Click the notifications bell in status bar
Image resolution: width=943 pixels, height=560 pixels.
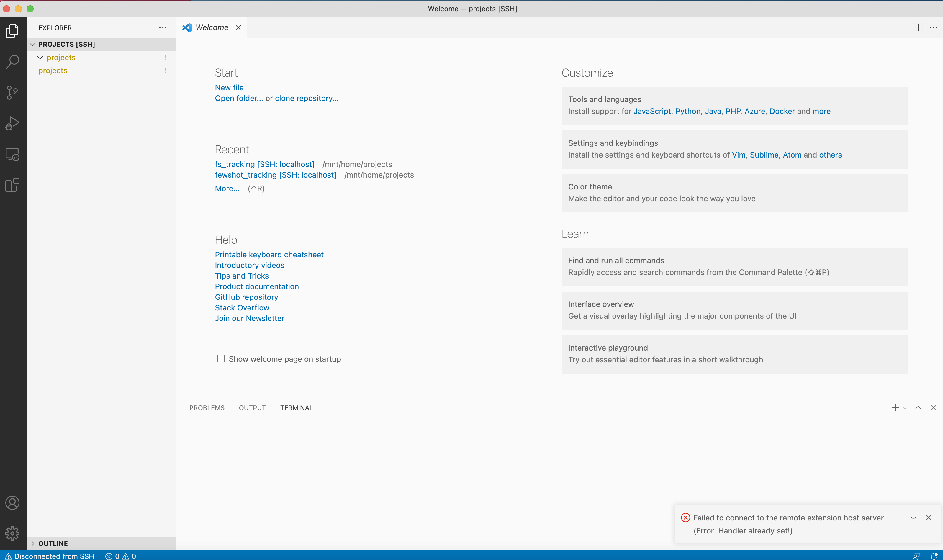click(x=934, y=556)
